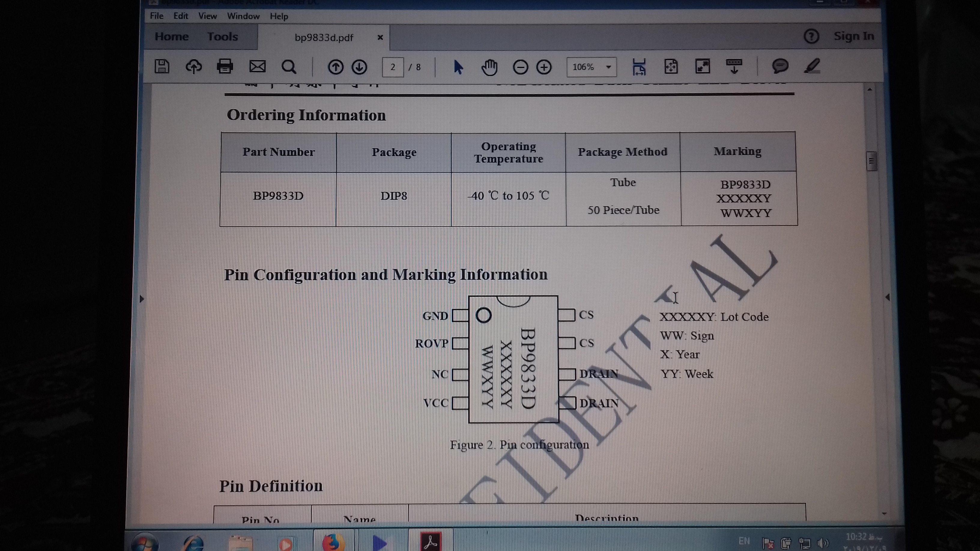Open the File menu
This screenshot has height=551, width=980.
pyautogui.click(x=156, y=16)
